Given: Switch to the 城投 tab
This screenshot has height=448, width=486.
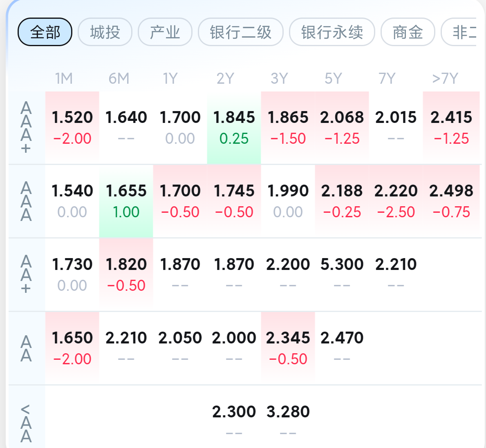Looking at the screenshot, I should pos(105,32).
